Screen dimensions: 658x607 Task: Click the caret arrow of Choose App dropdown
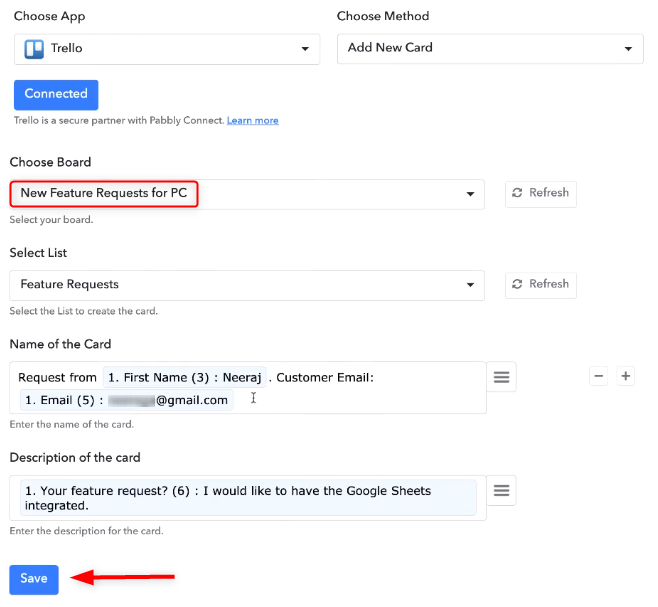pos(305,49)
